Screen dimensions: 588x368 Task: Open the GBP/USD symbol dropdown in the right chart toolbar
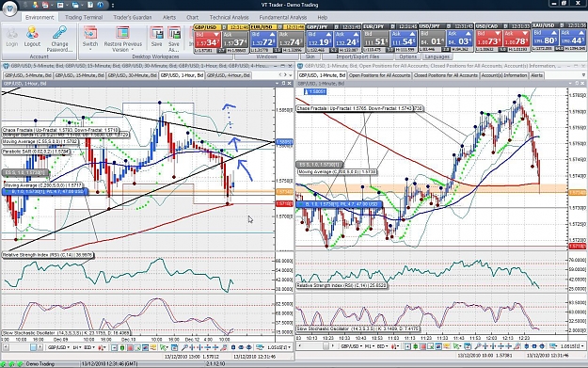coord(352,347)
